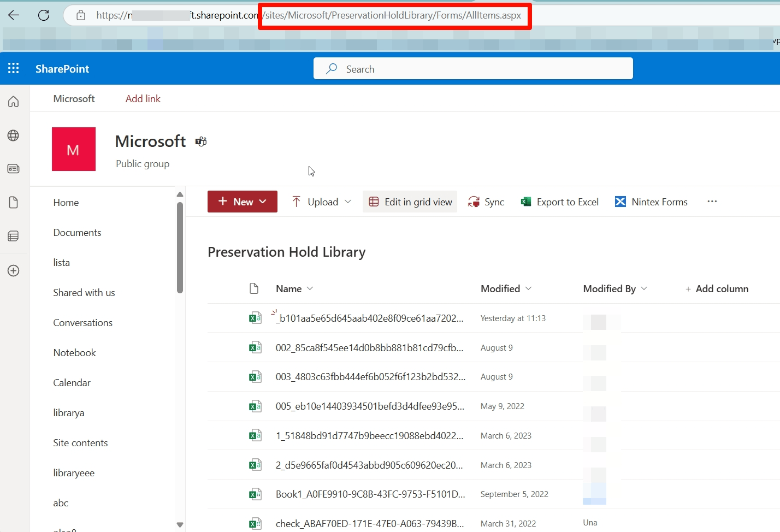This screenshot has height=532, width=780.
Task: Open the More options ellipsis in command bar
Action: point(712,202)
